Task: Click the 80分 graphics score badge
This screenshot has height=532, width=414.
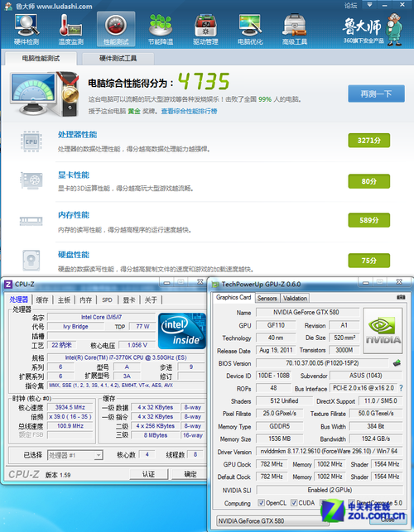Action: pos(368,181)
